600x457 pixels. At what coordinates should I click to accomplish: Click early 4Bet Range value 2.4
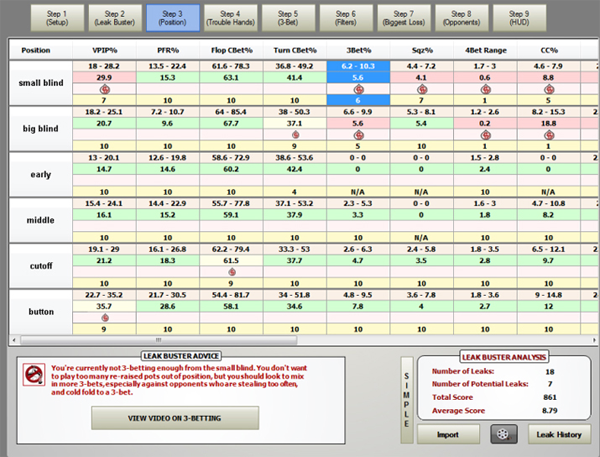click(486, 169)
